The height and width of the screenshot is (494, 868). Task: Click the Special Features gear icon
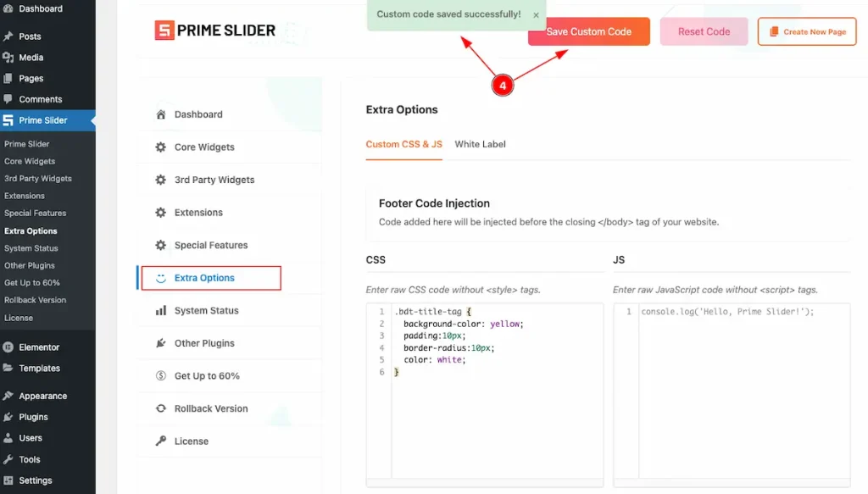(160, 245)
